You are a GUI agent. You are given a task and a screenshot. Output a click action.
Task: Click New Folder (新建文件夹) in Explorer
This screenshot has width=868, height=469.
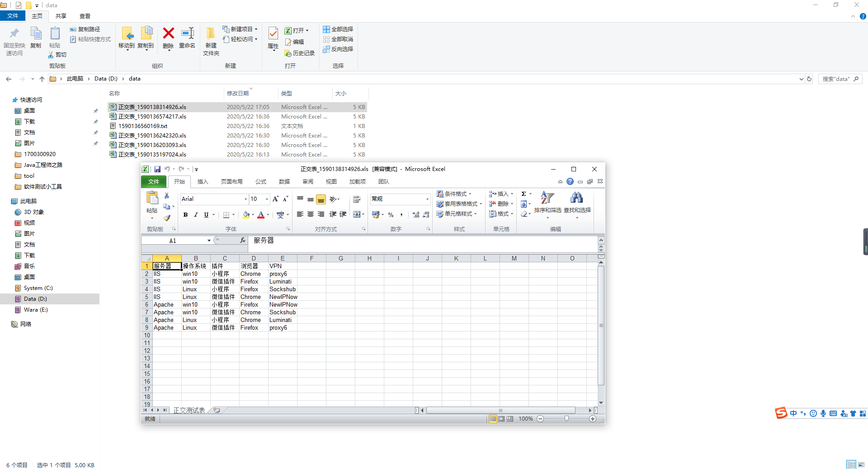[x=211, y=42]
